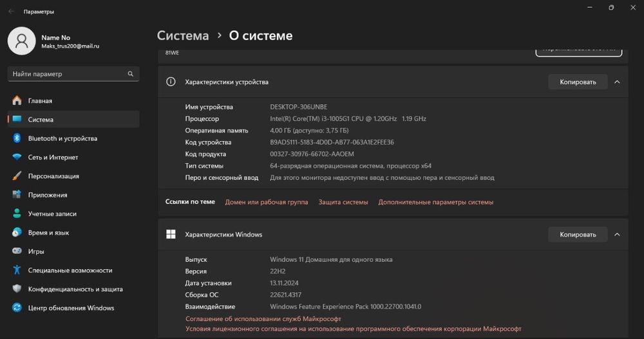Click the Intel Core i3-1005G1 processor value
644x339 pixels.
[348, 118]
